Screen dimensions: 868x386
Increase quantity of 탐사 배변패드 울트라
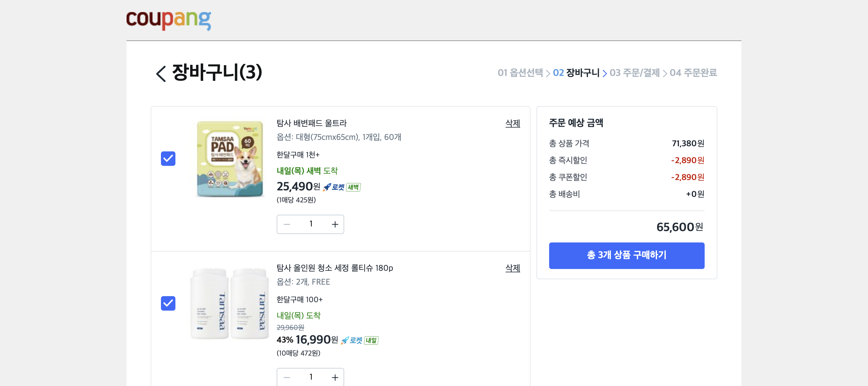[x=335, y=224]
